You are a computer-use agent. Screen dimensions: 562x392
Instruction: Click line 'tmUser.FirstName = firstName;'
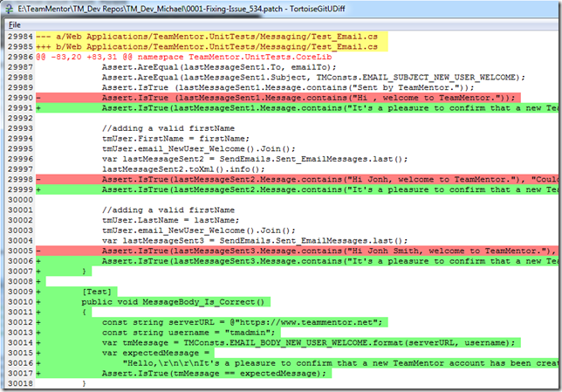click(x=175, y=139)
